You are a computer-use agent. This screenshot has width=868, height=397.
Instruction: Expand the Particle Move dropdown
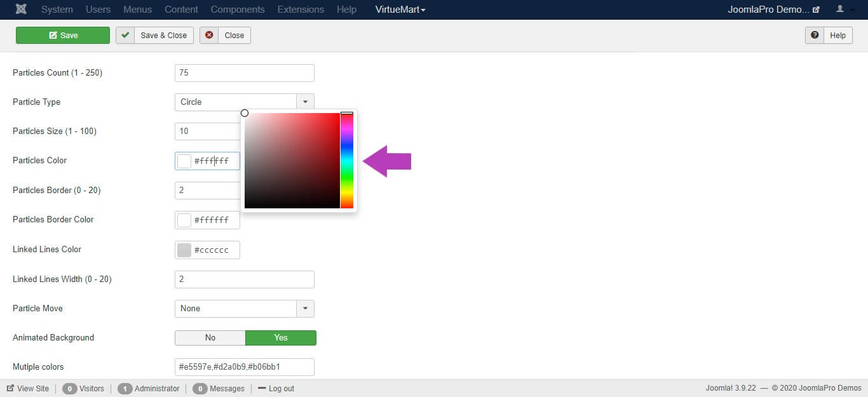tap(305, 309)
